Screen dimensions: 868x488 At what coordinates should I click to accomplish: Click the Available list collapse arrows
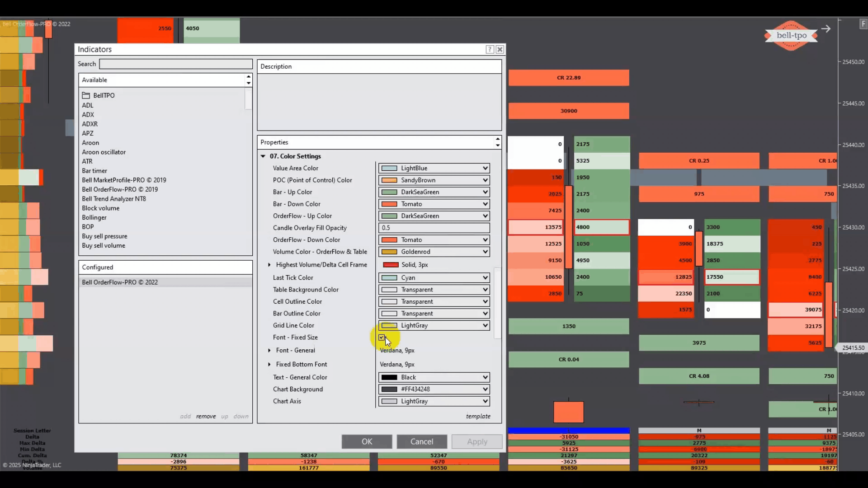(248, 80)
